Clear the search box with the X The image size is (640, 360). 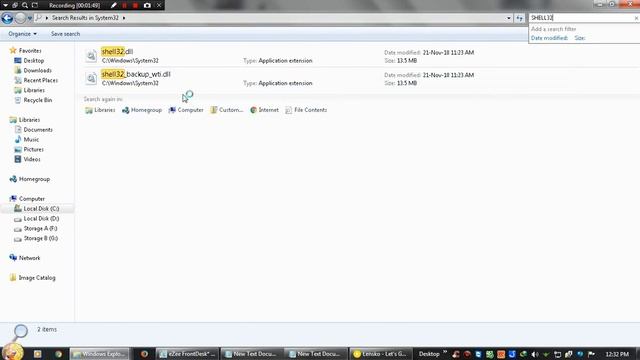(x=636, y=18)
